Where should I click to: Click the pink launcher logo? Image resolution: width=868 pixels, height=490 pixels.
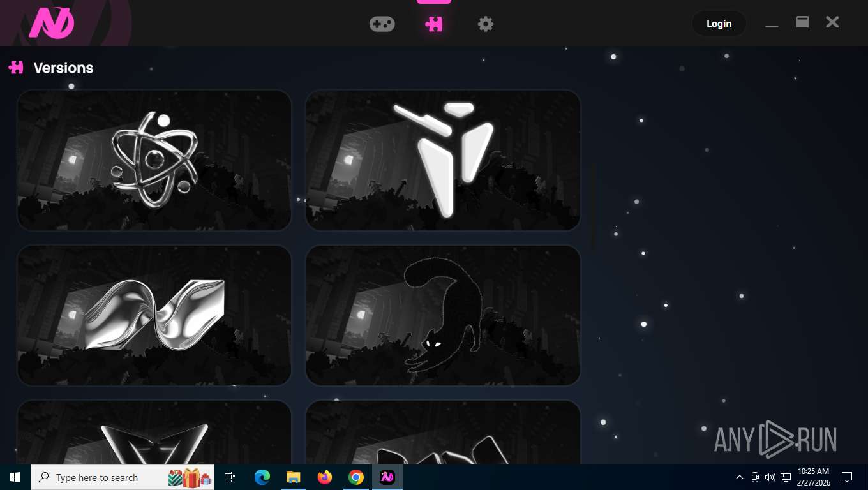click(x=52, y=24)
